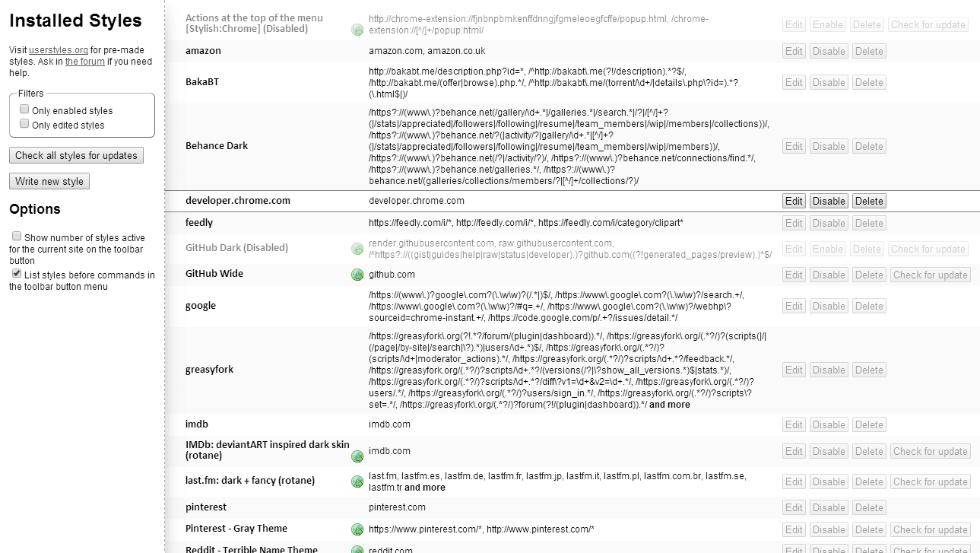
Task: Check for update on GitHub Wide
Action: pyautogui.click(x=930, y=274)
